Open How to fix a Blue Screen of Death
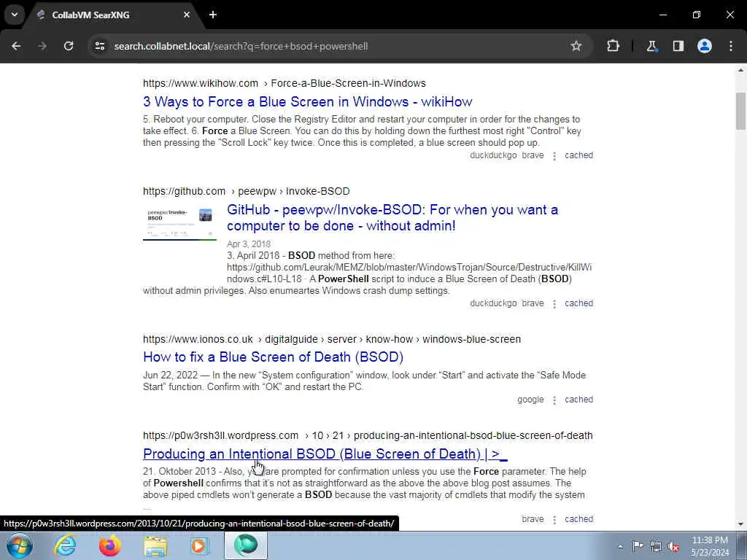Viewport: 747px width, 560px height. (273, 357)
